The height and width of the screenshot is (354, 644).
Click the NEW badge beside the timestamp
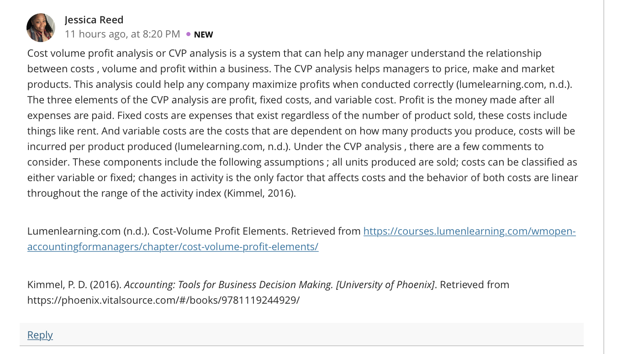[x=203, y=34]
